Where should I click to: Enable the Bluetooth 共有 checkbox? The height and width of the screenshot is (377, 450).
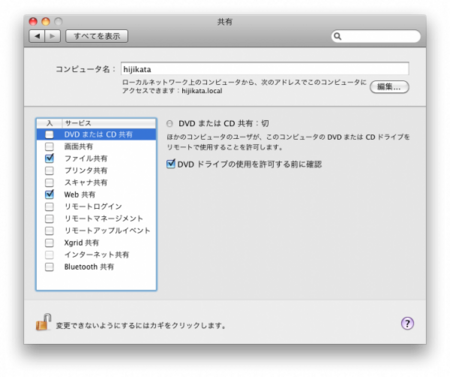49,267
